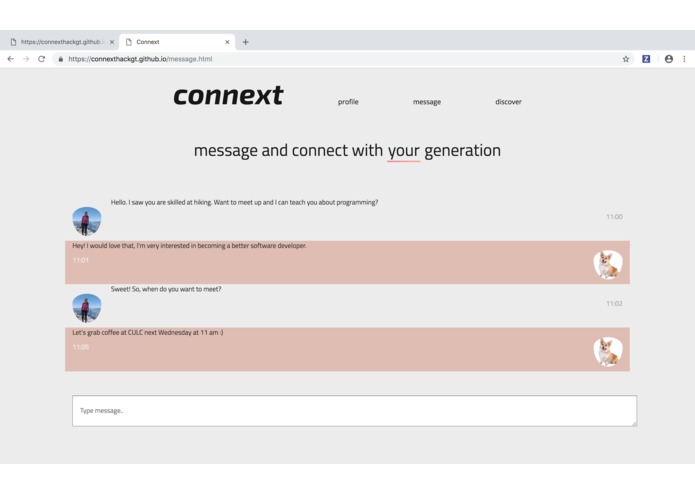Click the hiker avatar beside 'Sweet! So, when'
695x494 pixels.
point(87,308)
